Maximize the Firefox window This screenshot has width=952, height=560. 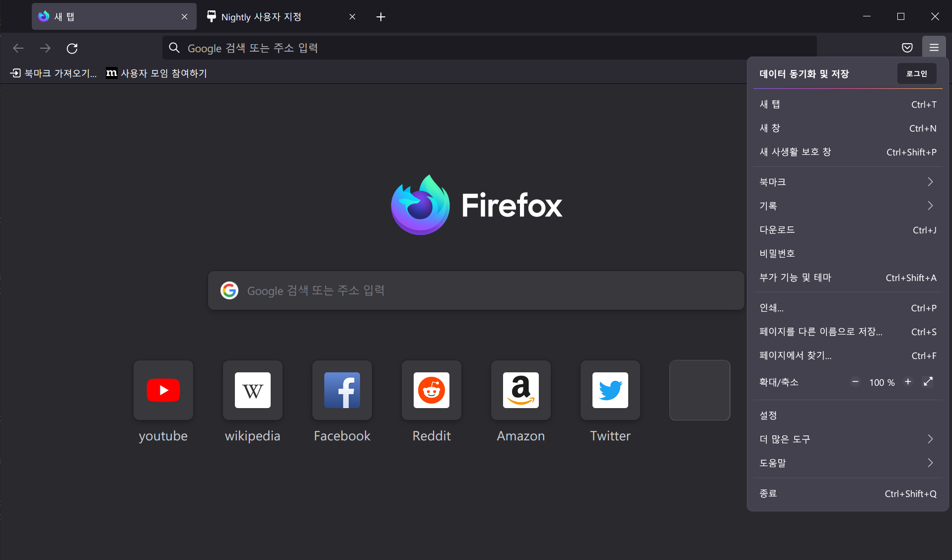tap(901, 16)
